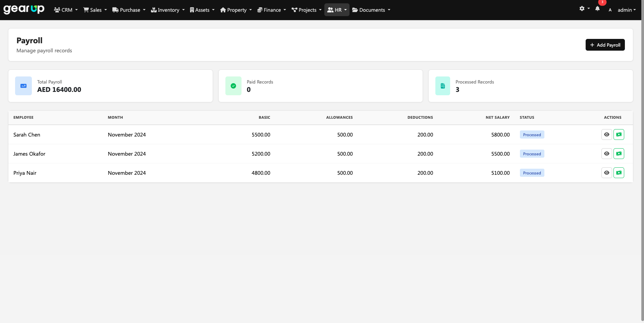Click the Total Payroll card icon
This screenshot has height=323, width=644.
[x=23, y=86]
